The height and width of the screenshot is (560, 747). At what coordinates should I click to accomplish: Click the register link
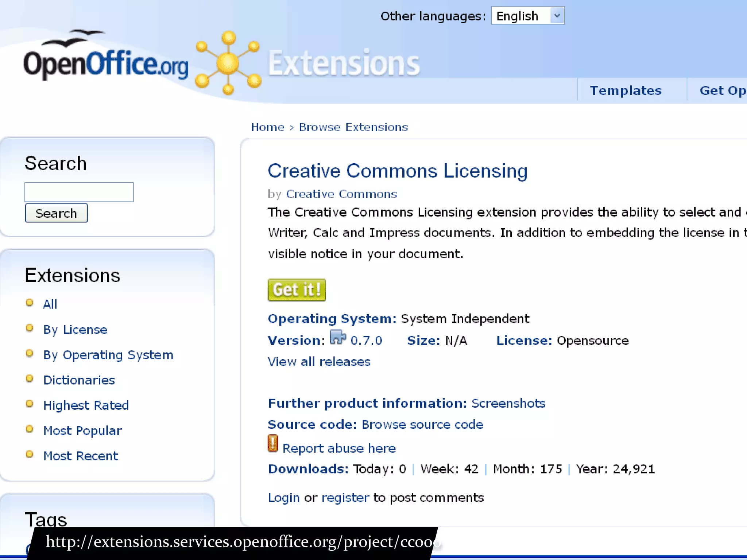click(345, 498)
